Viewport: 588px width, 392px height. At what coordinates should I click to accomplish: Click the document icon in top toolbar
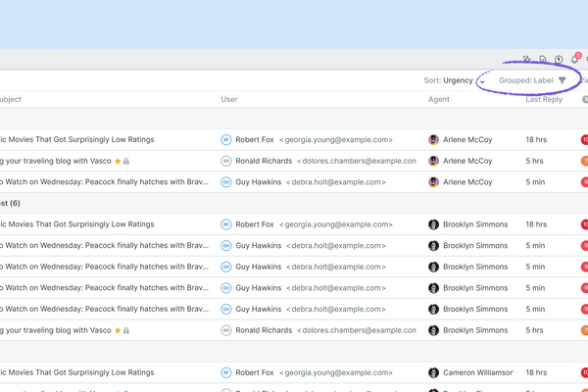point(543,60)
